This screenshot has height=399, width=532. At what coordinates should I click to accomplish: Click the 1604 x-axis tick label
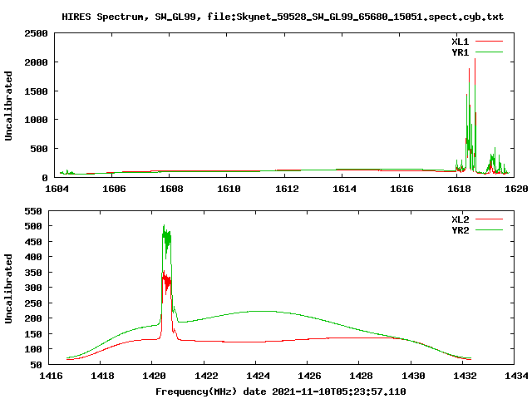(57, 189)
